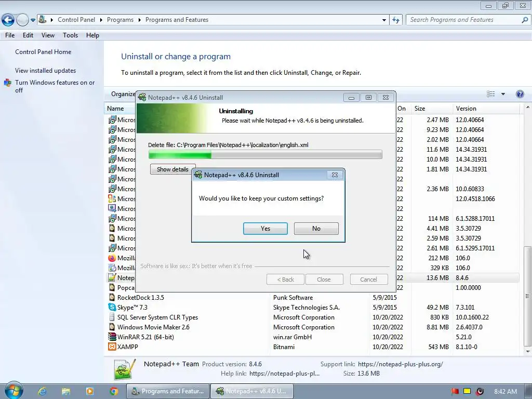Open Control Panel Home link
This screenshot has width=532, height=399.
[43, 51]
